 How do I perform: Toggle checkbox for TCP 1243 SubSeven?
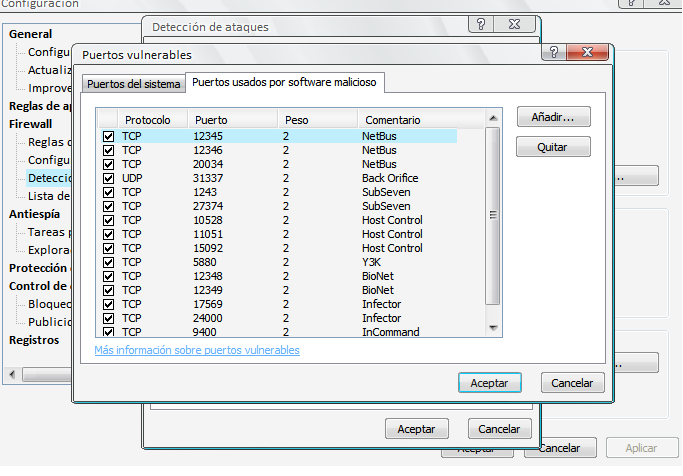coord(108,192)
